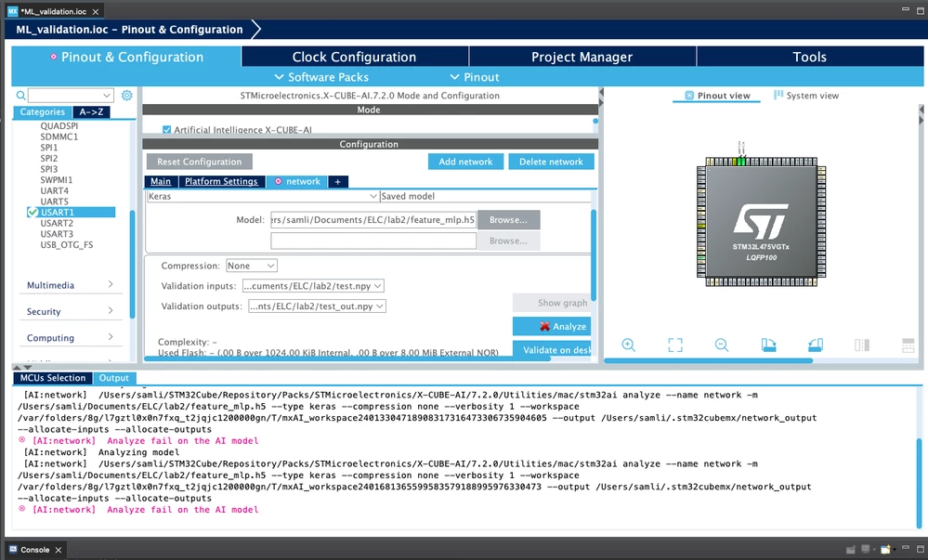Click the Analyze button
Viewport: 928px width, 560px height.
pyautogui.click(x=552, y=326)
